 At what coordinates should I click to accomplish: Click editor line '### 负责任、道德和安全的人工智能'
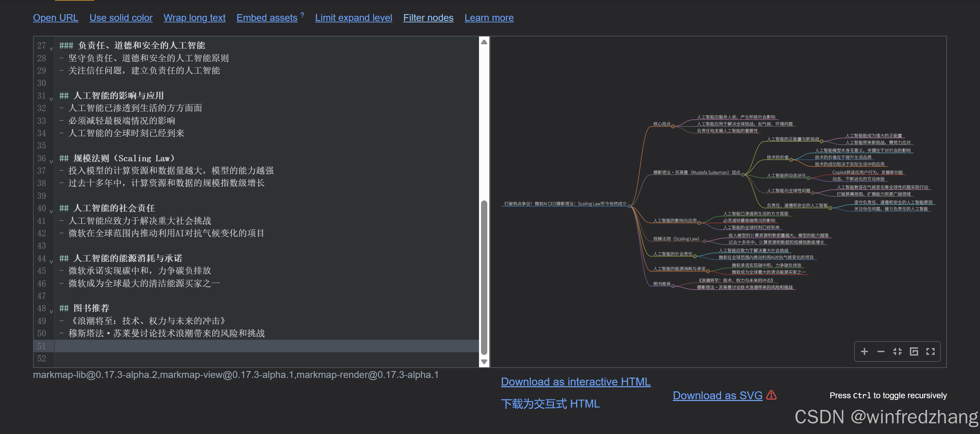pyautogui.click(x=132, y=45)
